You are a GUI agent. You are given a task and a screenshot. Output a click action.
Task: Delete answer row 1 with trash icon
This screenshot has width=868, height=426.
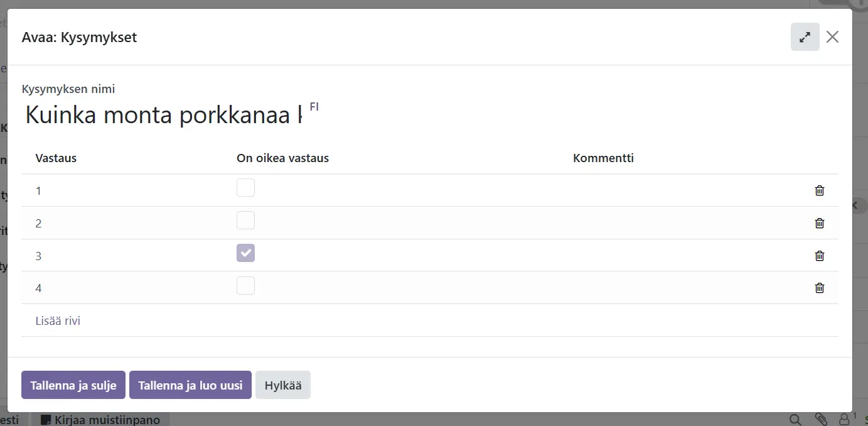819,190
